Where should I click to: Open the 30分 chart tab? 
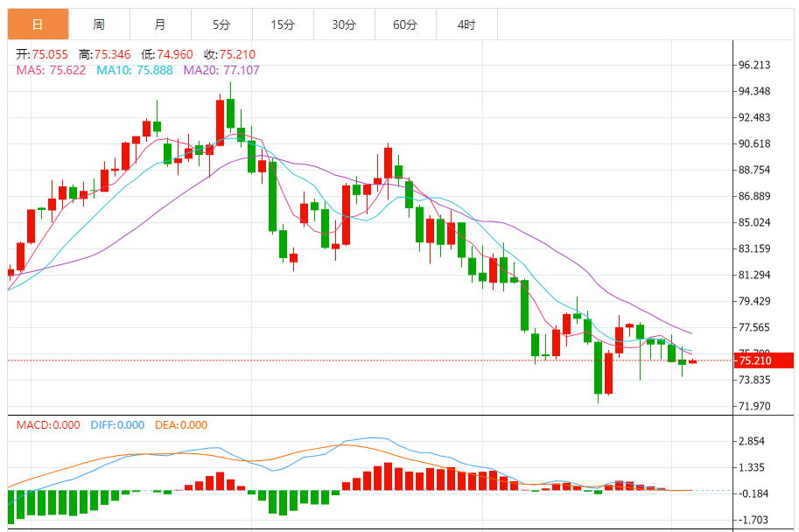pyautogui.click(x=344, y=24)
